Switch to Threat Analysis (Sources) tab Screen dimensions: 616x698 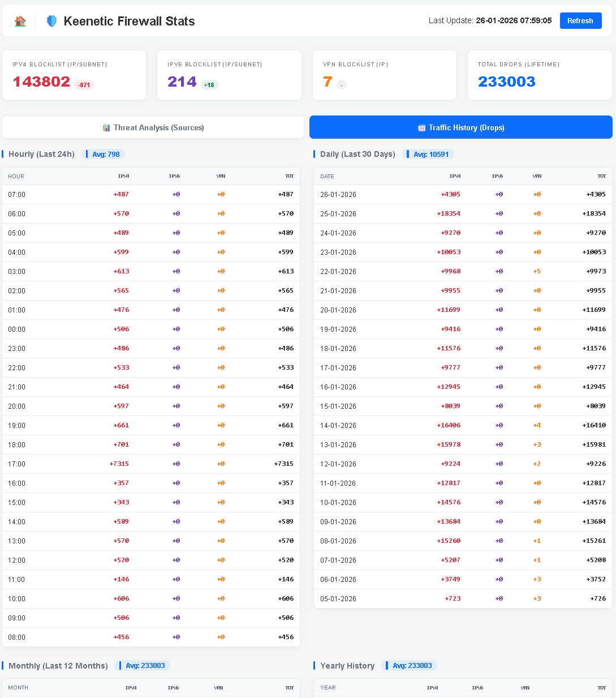click(153, 127)
